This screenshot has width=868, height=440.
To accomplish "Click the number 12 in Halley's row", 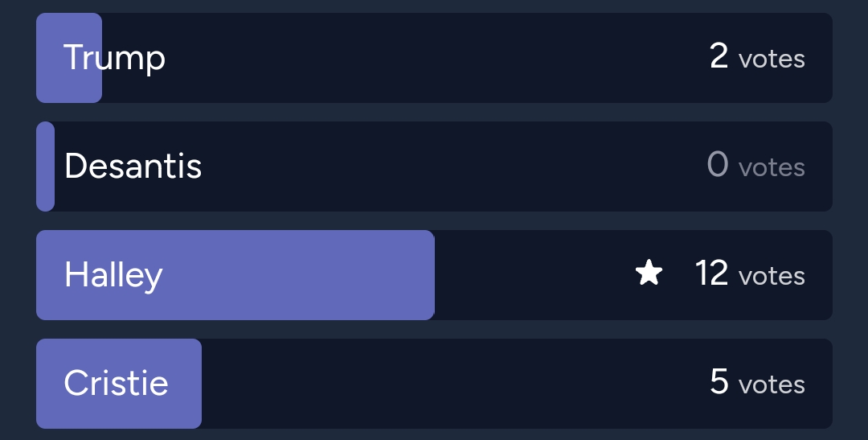I will (711, 273).
